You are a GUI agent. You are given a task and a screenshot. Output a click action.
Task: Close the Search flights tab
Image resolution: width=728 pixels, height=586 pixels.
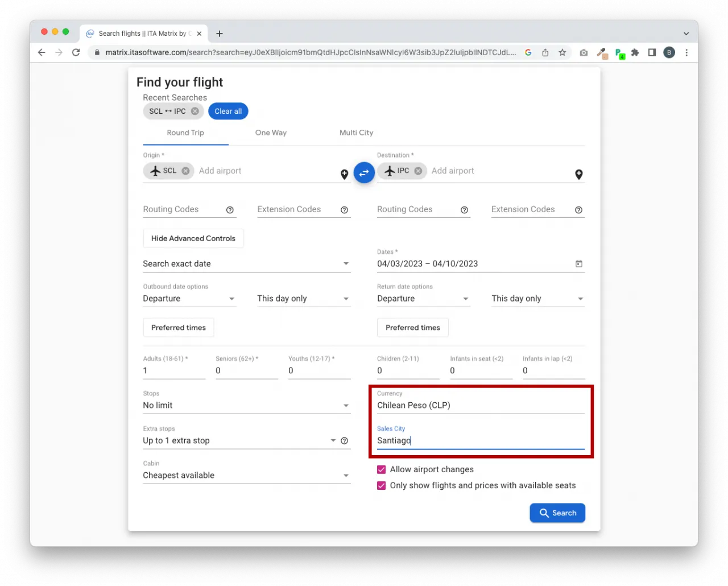[x=199, y=34]
